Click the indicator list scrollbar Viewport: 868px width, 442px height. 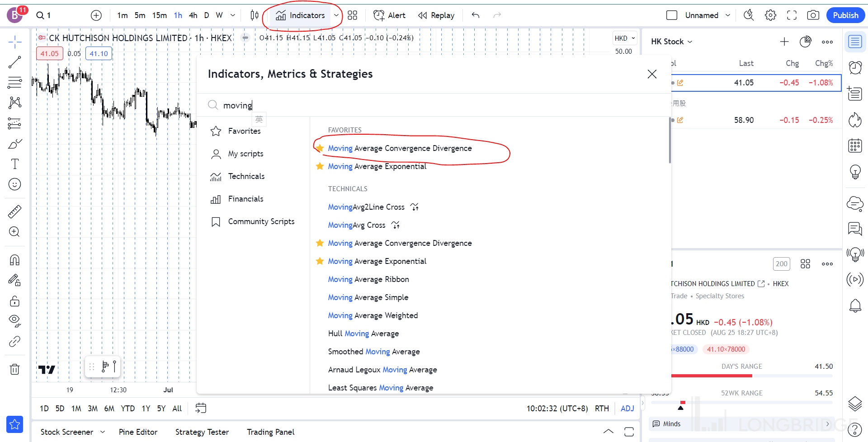670,140
